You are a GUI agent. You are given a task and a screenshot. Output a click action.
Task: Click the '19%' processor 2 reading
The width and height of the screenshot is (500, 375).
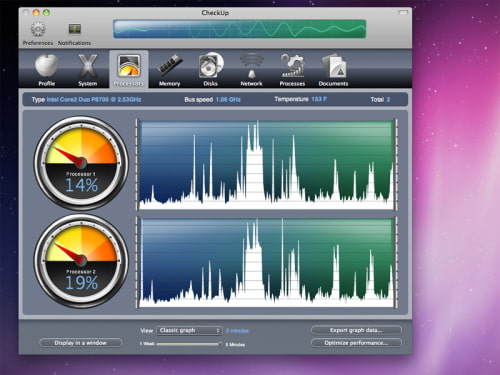[x=81, y=283]
